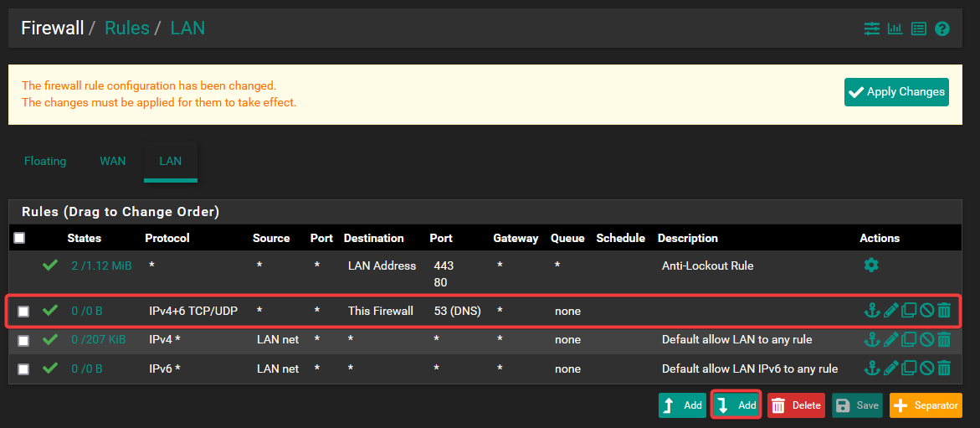Open the status graph chart icon
The height and width of the screenshot is (428, 980).
[895, 28]
